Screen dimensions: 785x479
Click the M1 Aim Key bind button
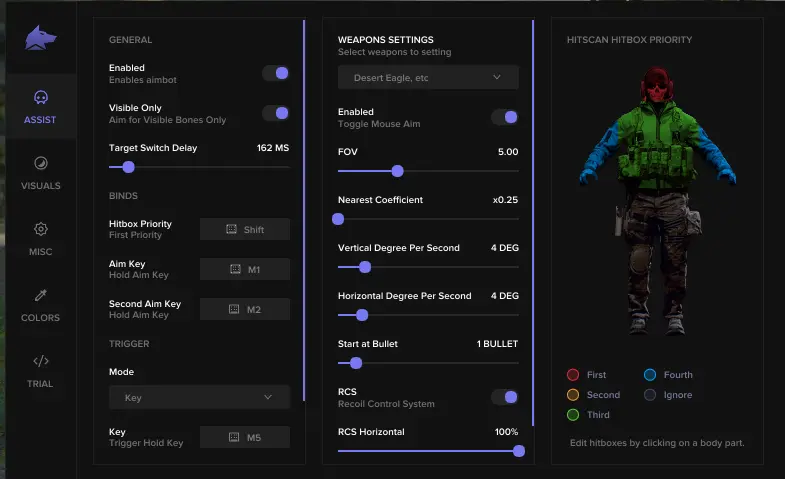click(245, 269)
